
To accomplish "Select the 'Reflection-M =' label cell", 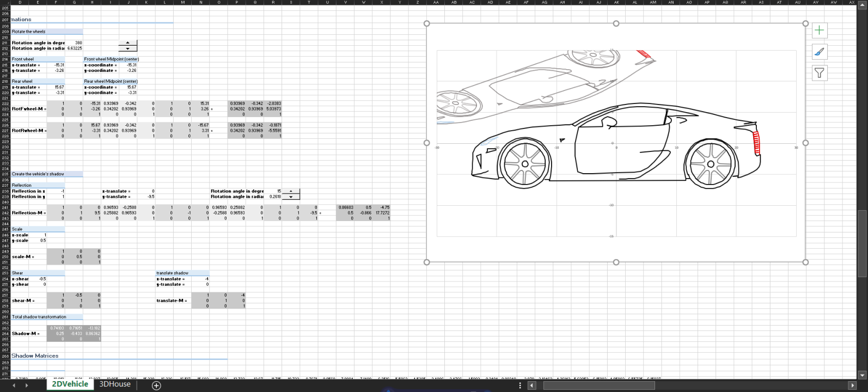I will (29, 212).
